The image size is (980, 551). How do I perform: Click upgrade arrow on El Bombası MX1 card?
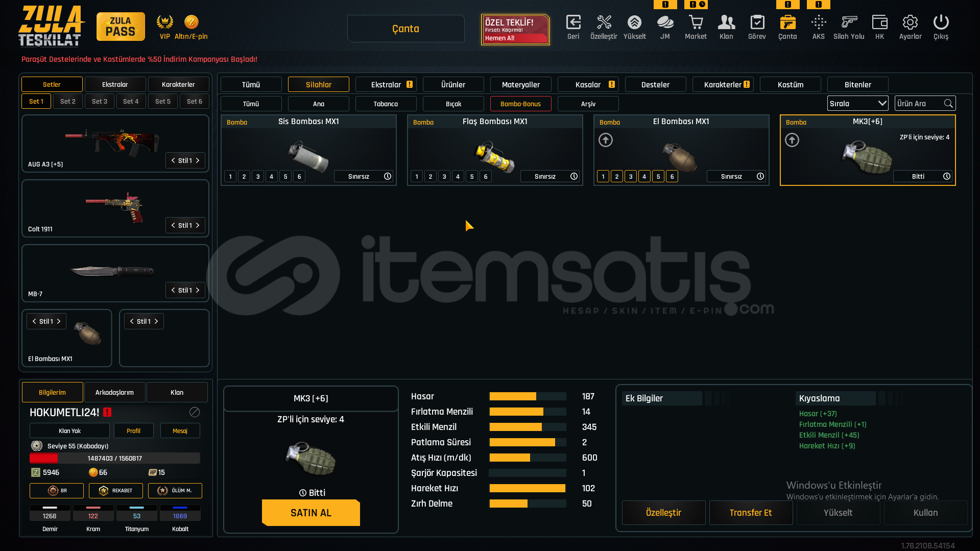(x=606, y=140)
